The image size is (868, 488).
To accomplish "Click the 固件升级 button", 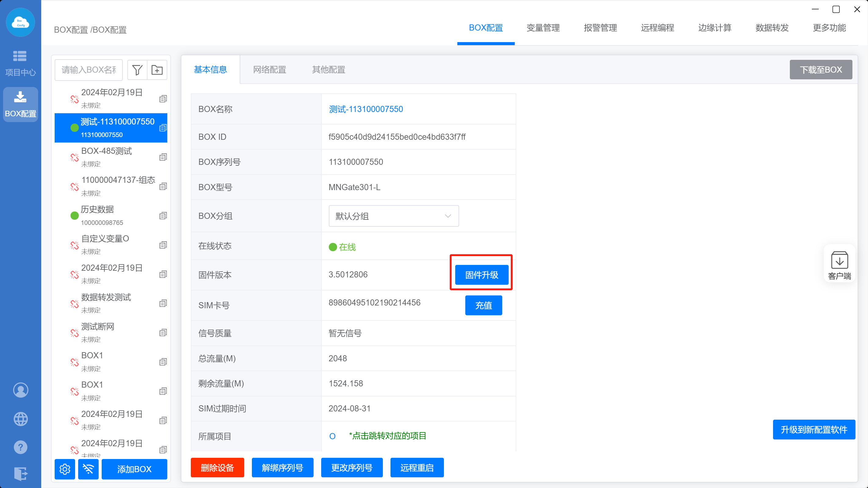I will click(x=481, y=275).
